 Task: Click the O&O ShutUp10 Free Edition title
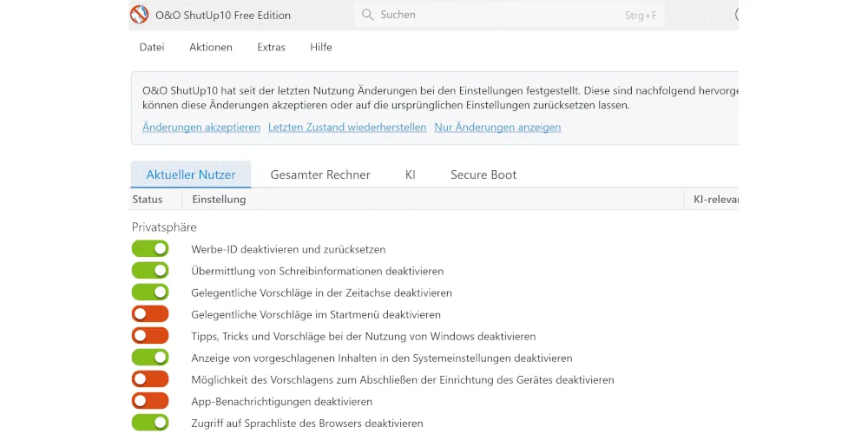point(223,16)
